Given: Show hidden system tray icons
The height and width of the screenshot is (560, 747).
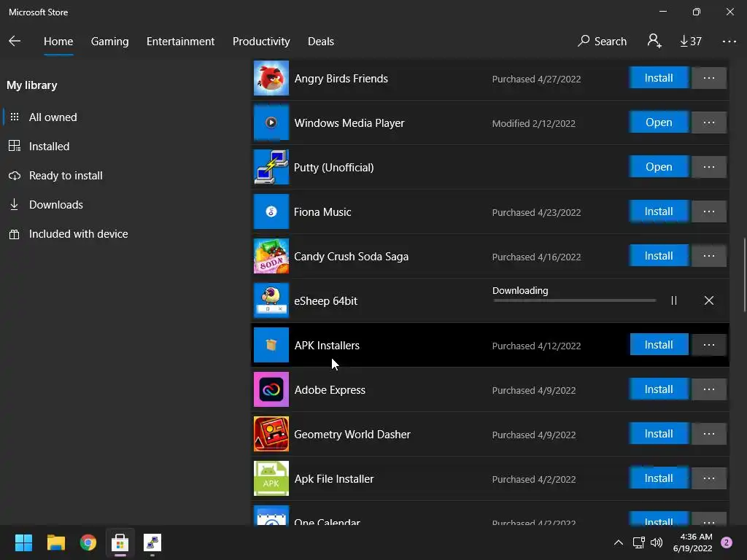Looking at the screenshot, I should pos(619,542).
